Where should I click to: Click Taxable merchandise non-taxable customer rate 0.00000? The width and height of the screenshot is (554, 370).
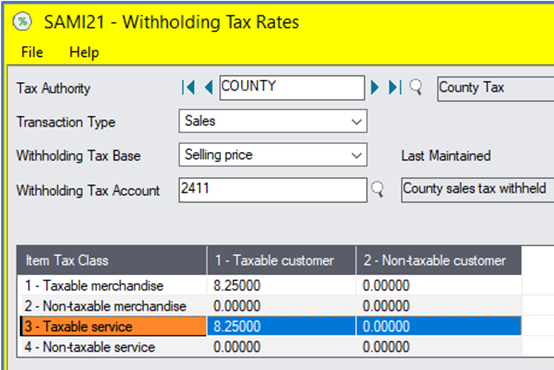(438, 286)
